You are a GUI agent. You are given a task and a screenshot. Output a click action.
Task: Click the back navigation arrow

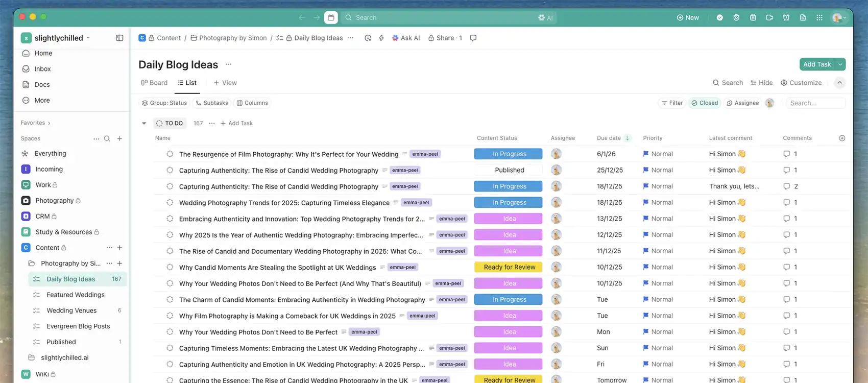point(302,17)
